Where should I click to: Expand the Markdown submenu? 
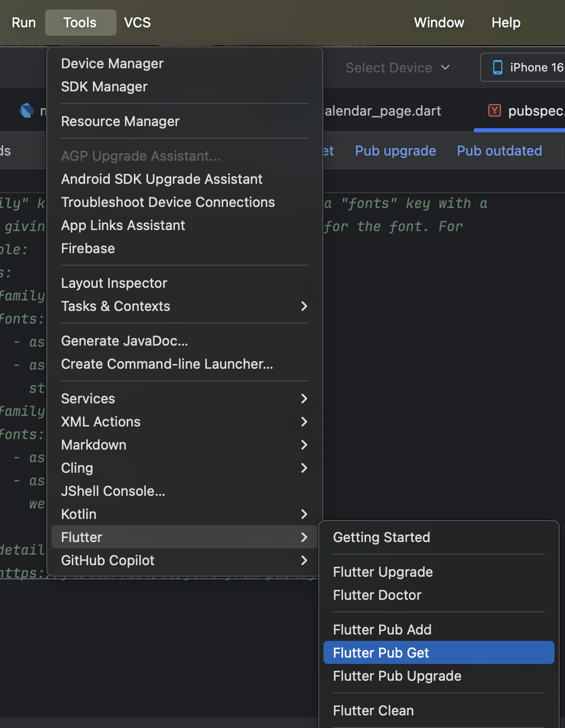[x=185, y=445]
